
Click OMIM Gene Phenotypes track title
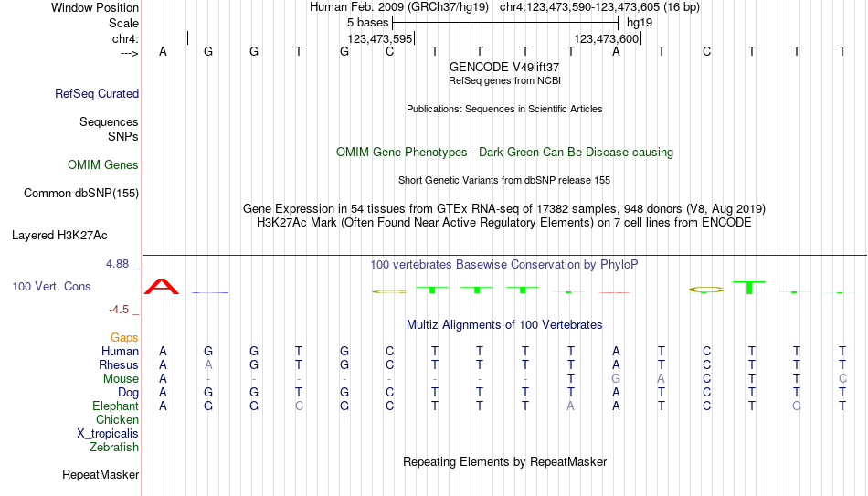click(x=504, y=153)
